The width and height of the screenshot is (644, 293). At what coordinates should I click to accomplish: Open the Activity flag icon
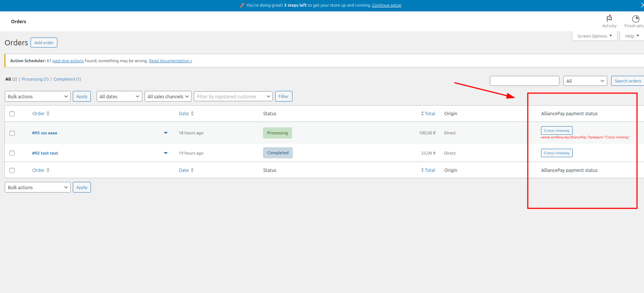(x=609, y=19)
